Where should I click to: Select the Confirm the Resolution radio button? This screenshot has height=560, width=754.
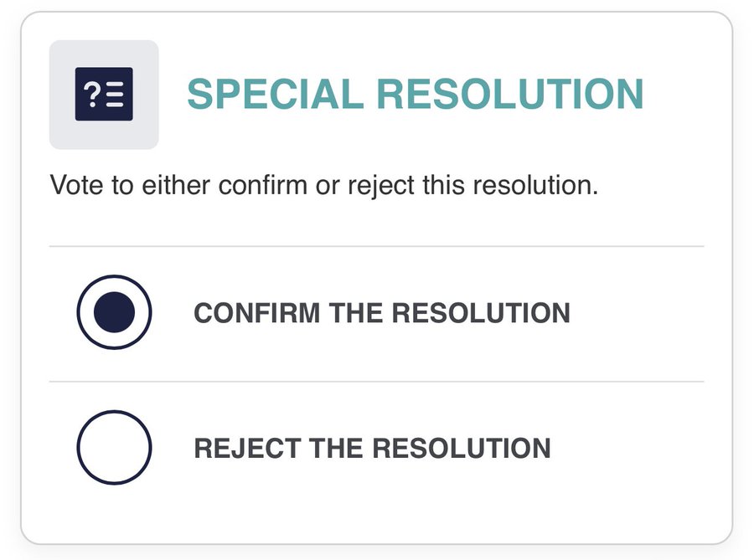[115, 312]
